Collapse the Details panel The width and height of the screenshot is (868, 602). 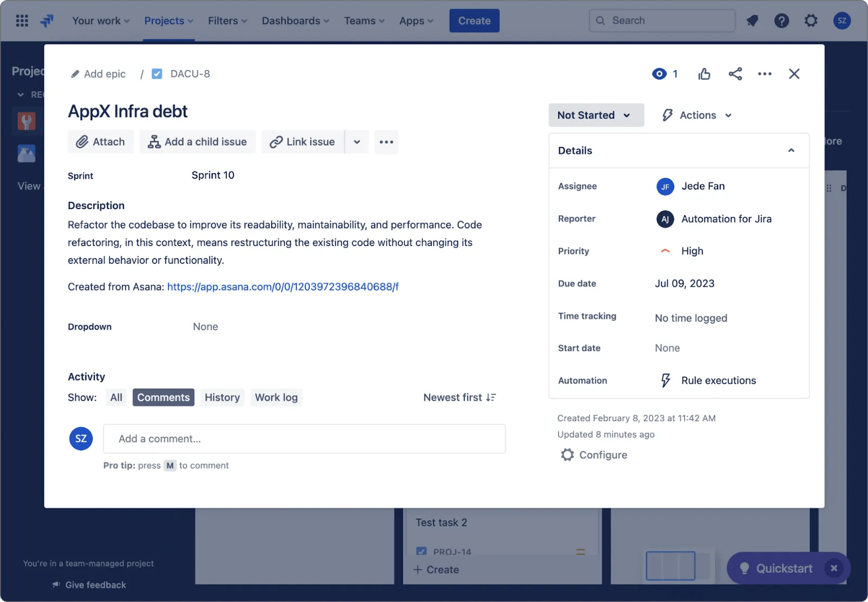point(792,150)
